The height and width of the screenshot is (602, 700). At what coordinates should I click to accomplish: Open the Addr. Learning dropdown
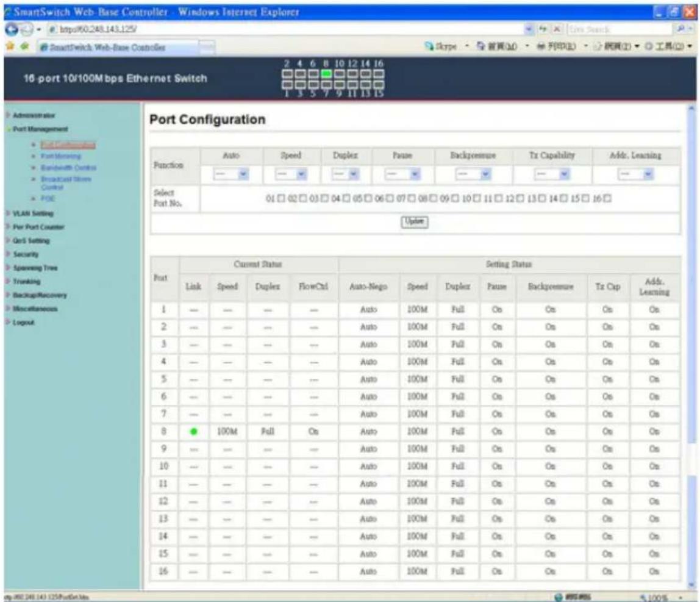[x=636, y=174]
